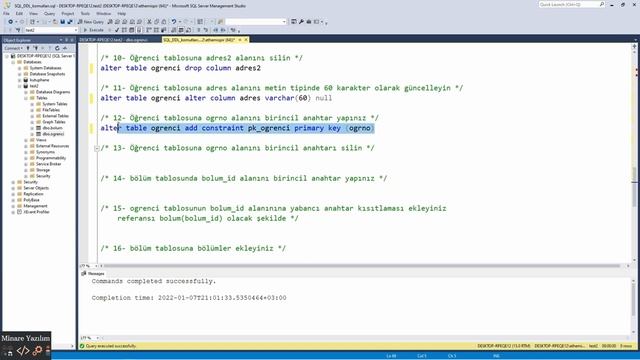
Task: Click the Save All icon in toolbar
Action: 70,22
